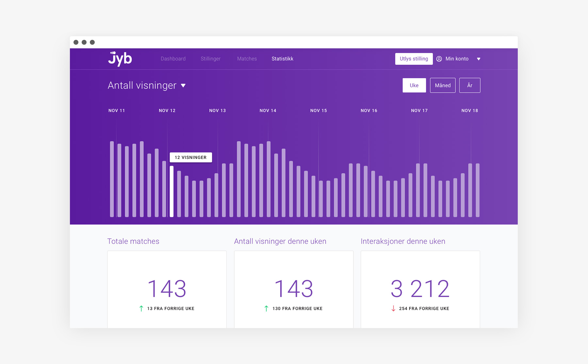Screen dimensions: 588x364
Task: Click the Interaksjoner denne uken 3 212 card
Action: coord(420,289)
